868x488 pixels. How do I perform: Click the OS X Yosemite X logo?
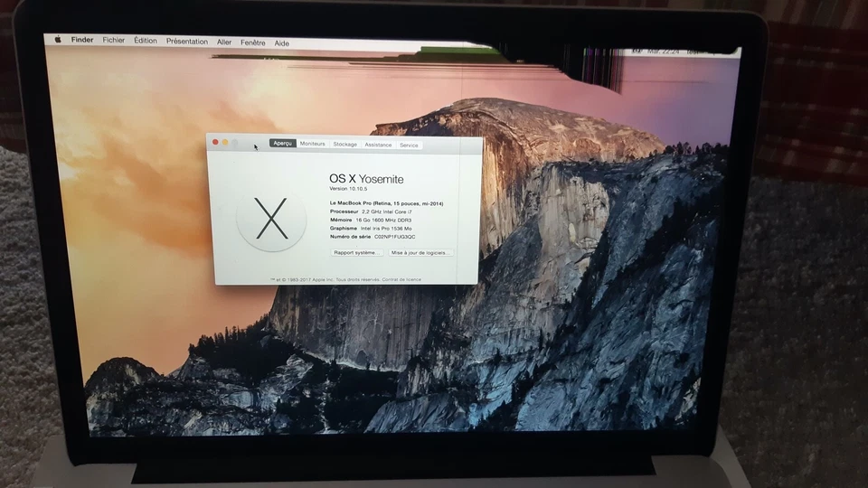pyautogui.click(x=271, y=218)
